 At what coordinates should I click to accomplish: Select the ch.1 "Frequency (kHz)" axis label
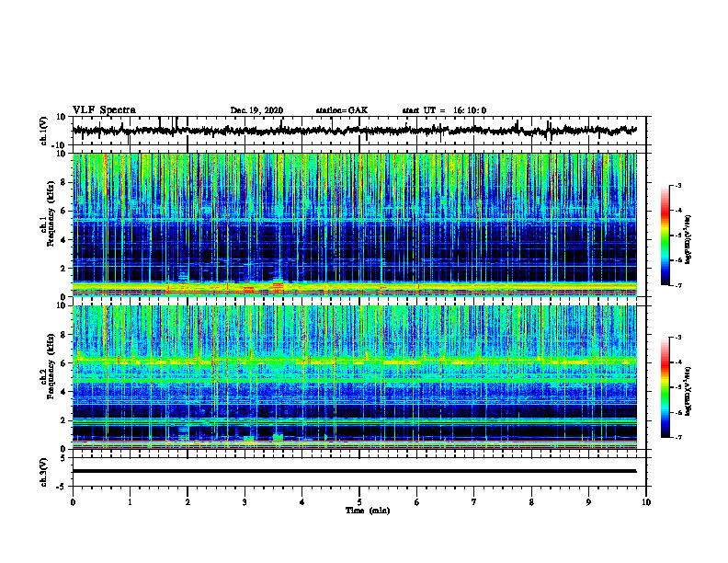click(x=51, y=213)
